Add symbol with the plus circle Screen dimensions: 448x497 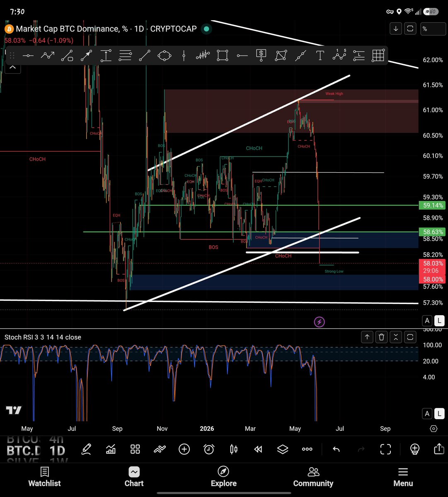(184, 449)
